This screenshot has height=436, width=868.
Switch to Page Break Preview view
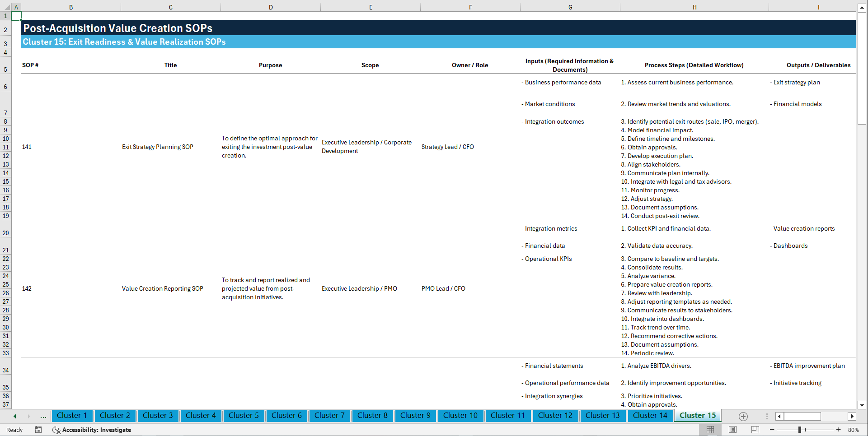pyautogui.click(x=755, y=430)
